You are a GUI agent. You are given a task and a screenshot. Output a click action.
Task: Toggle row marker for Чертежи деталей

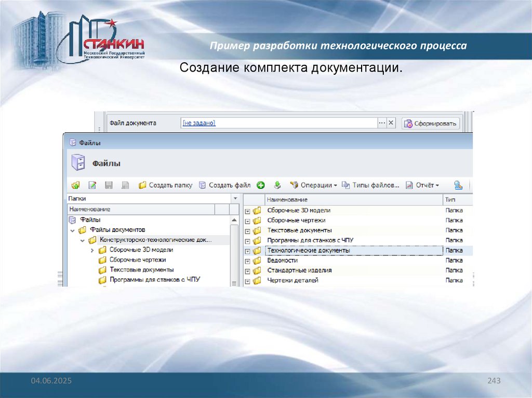(x=248, y=281)
